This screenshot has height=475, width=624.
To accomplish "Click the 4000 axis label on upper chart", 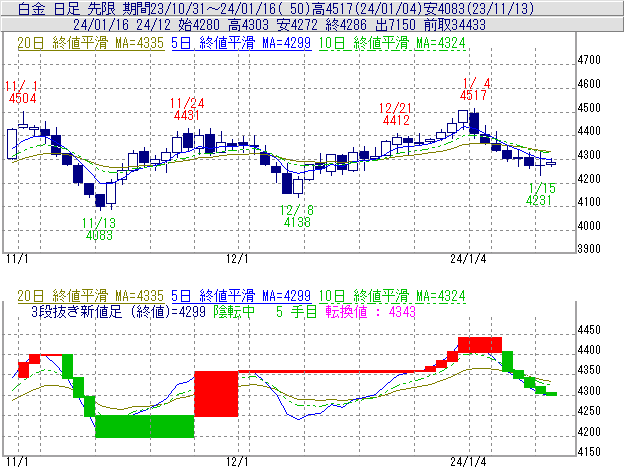I will pyautogui.click(x=589, y=226).
